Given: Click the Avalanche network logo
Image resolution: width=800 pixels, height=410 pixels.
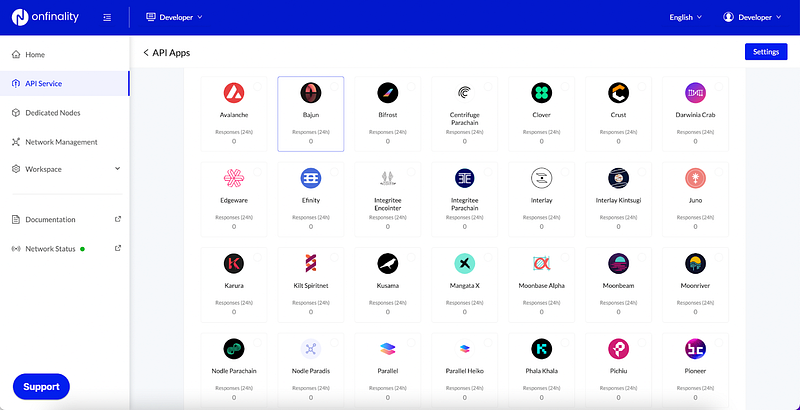Looking at the screenshot, I should (234, 93).
